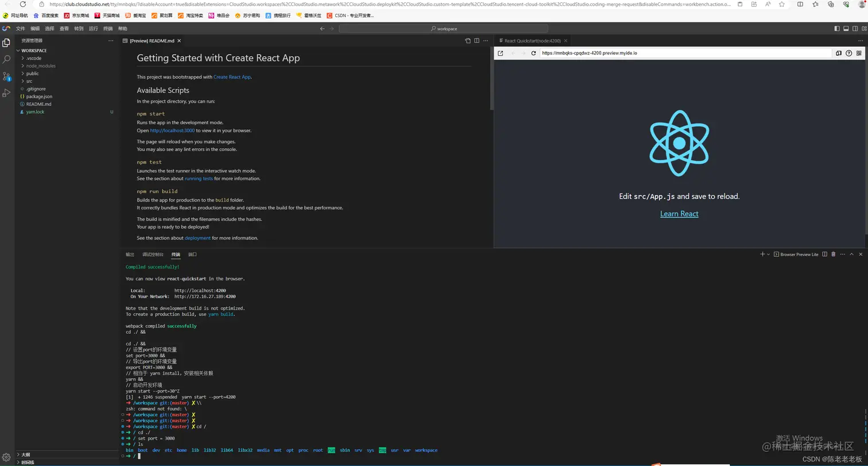
Task: Open preview in external browser icon
Action: click(501, 53)
